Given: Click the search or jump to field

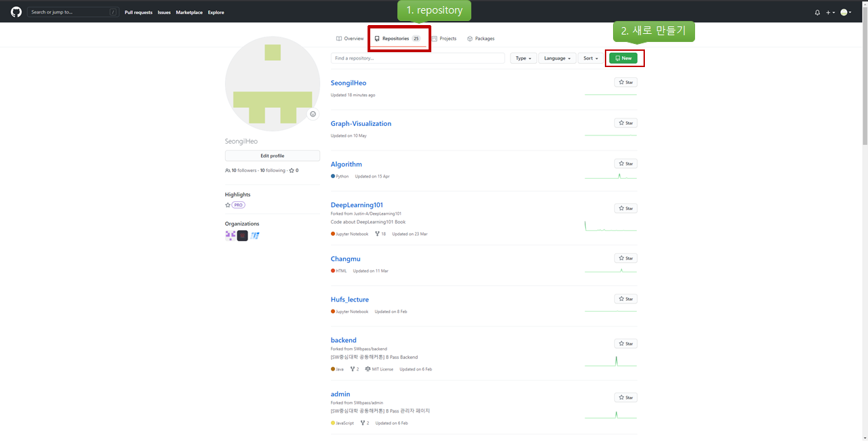Looking at the screenshot, I should pyautogui.click(x=73, y=12).
